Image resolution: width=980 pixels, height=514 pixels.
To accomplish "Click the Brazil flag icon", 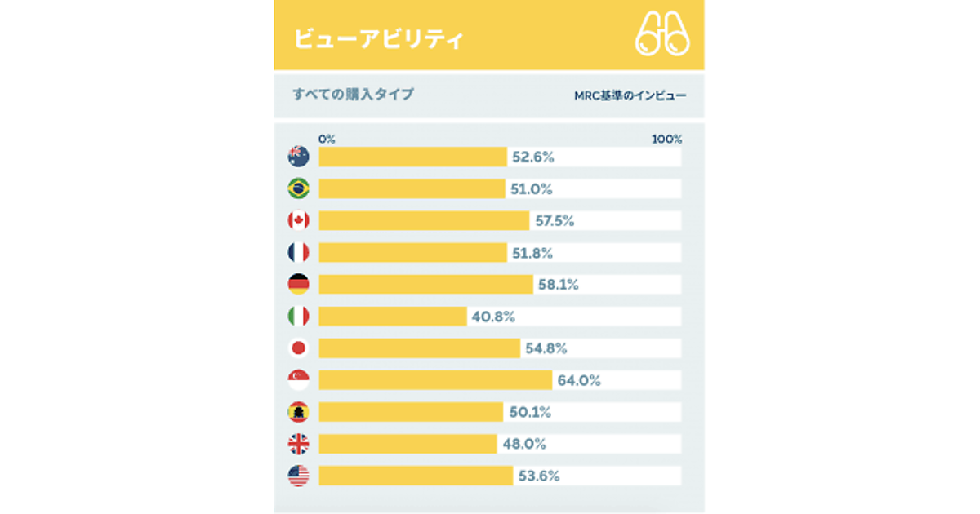I will point(298,188).
